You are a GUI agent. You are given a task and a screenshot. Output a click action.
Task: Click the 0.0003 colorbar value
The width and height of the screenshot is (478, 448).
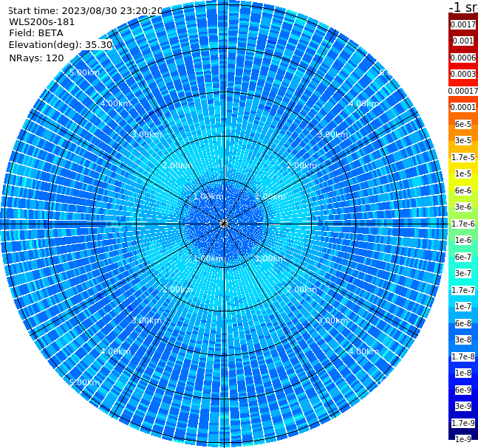[463, 74]
